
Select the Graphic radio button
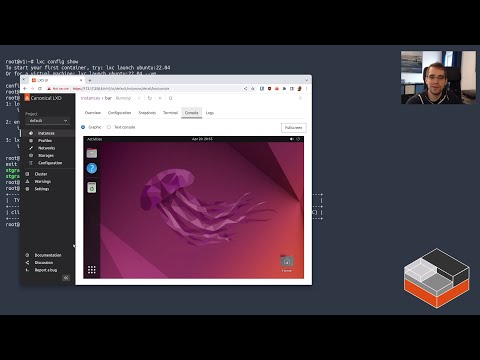click(x=83, y=127)
